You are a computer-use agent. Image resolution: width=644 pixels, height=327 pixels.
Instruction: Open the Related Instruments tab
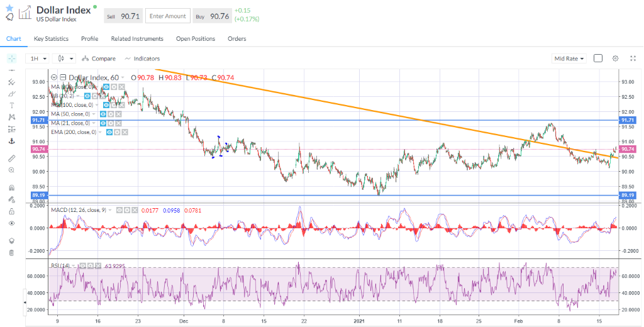(x=137, y=39)
